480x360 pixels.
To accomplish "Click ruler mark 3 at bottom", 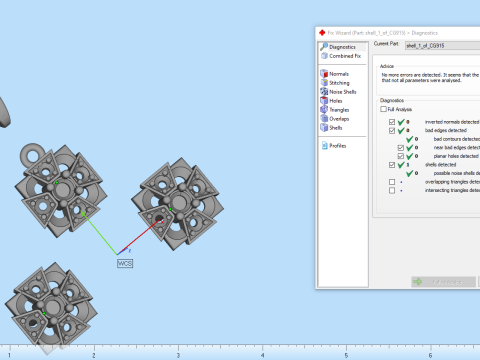I will [x=178, y=355].
